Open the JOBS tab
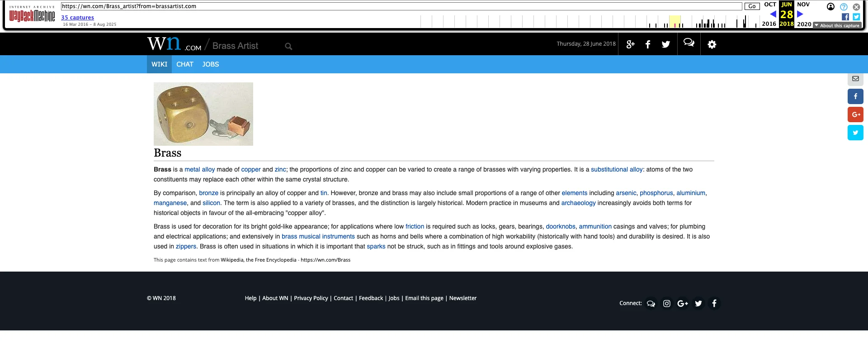The height and width of the screenshot is (363, 868). pos(210,64)
